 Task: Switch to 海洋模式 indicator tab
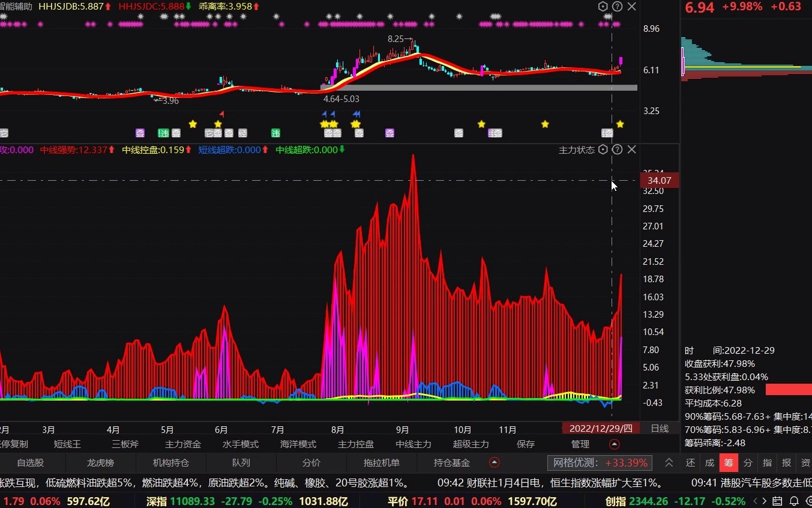coord(298,444)
